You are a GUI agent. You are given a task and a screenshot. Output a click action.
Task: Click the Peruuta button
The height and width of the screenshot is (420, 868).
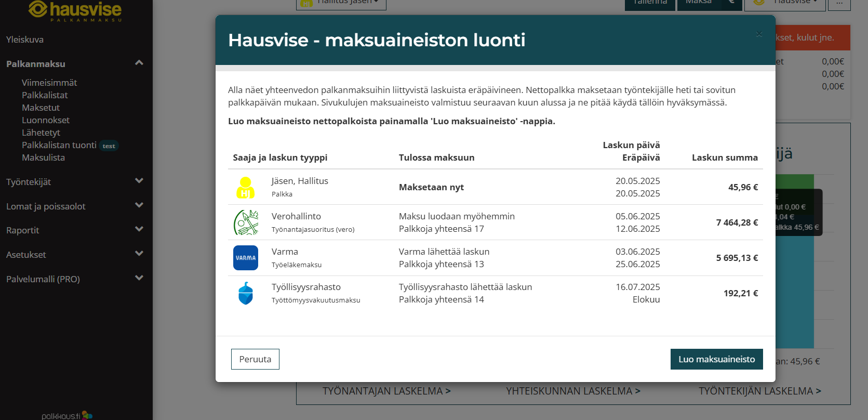click(x=255, y=359)
